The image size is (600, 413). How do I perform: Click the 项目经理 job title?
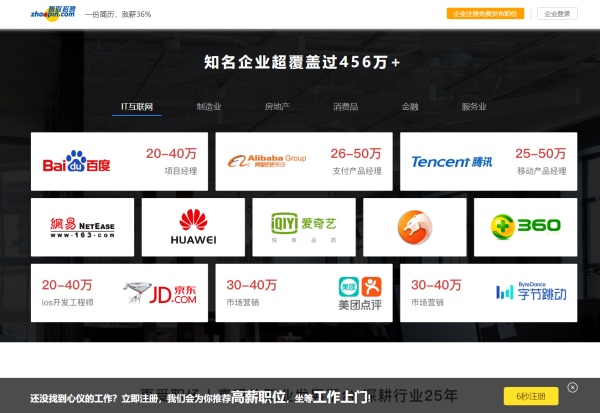point(181,171)
